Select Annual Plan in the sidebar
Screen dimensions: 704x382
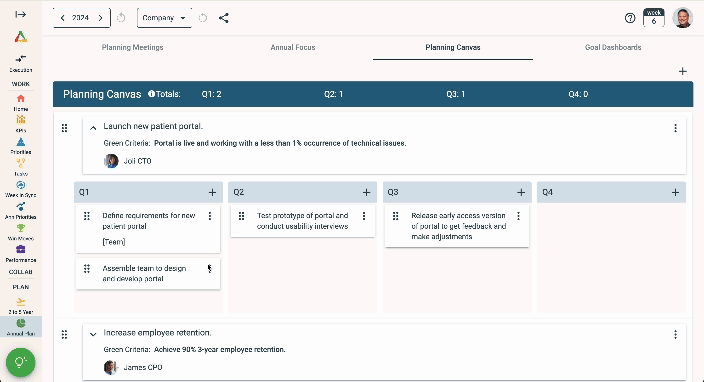pyautogui.click(x=21, y=327)
